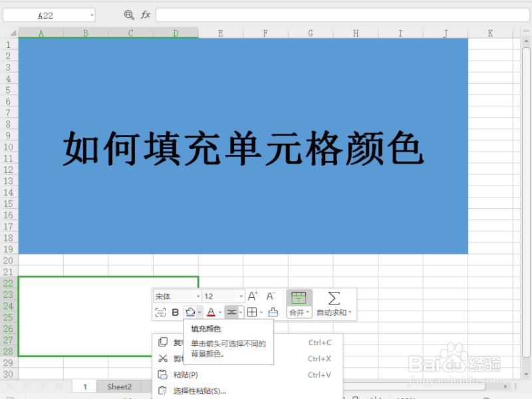
Task: Select row 1 header
Action: click(8, 45)
